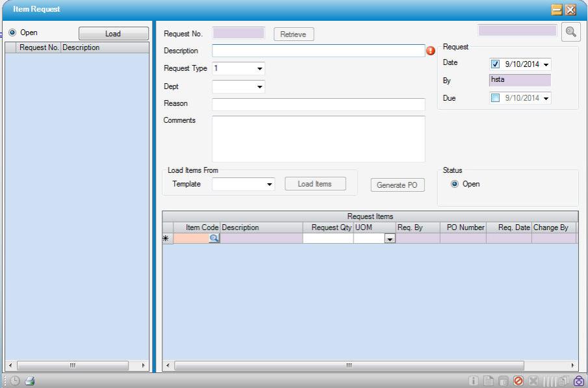Viewport: 588px width, 388px height.
Task: Click the printer icon in the status bar
Action: coord(30,382)
